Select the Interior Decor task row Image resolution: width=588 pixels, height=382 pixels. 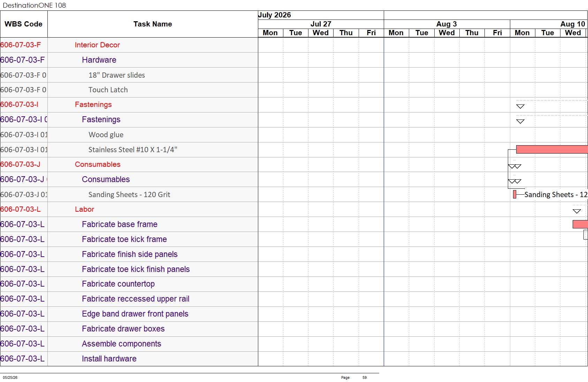pos(129,45)
